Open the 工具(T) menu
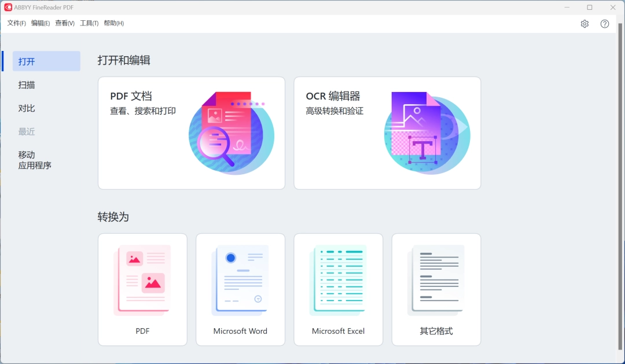This screenshot has height=364, width=625. (x=89, y=23)
